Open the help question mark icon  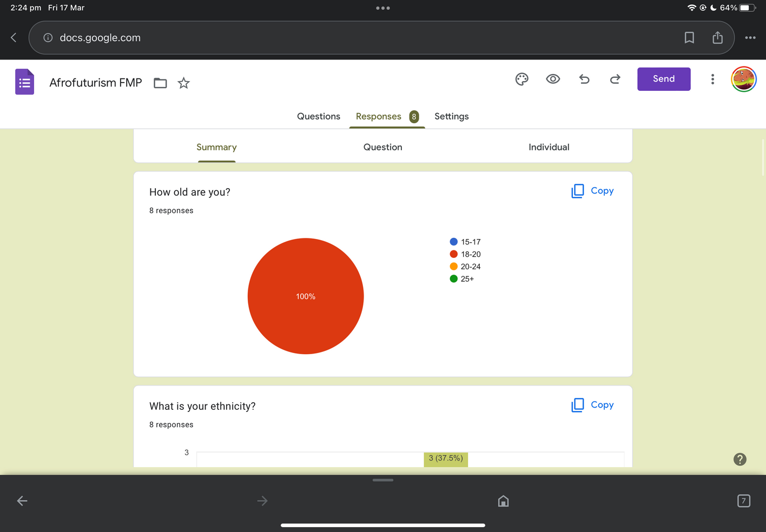point(739,459)
